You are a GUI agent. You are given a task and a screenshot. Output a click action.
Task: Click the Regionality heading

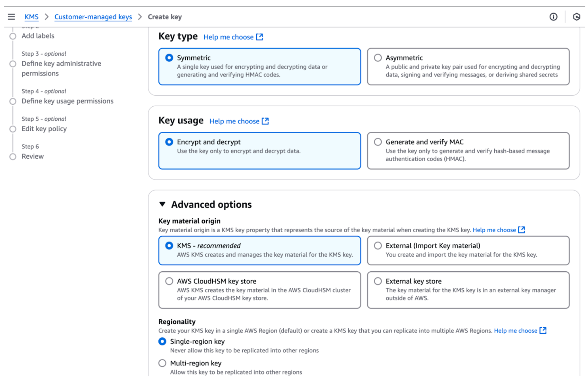pyautogui.click(x=177, y=322)
